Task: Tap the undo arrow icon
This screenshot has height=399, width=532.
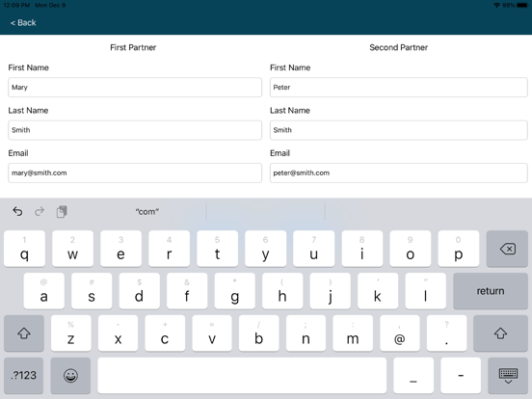Action: [17, 211]
